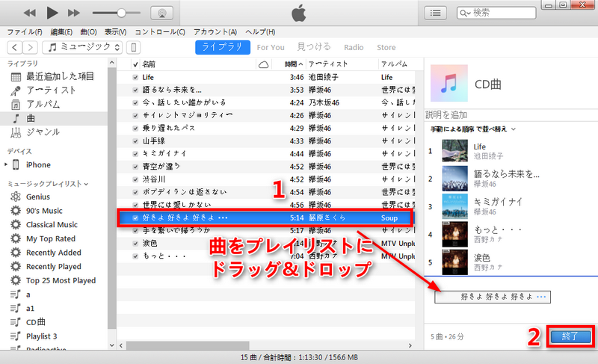This screenshot has width=598, height=364.
Task: Open the Up Next list icon
Action: tap(436, 13)
